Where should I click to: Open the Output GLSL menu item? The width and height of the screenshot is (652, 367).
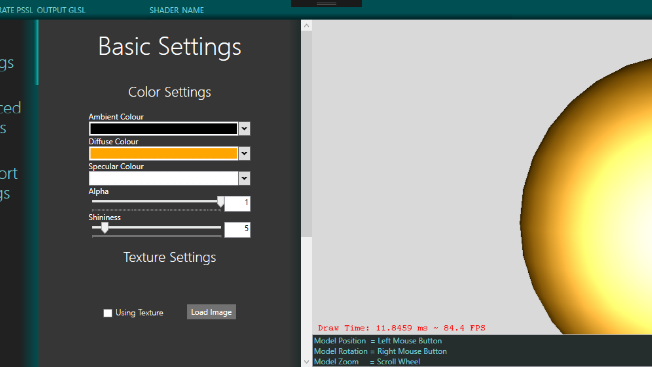[x=61, y=10]
